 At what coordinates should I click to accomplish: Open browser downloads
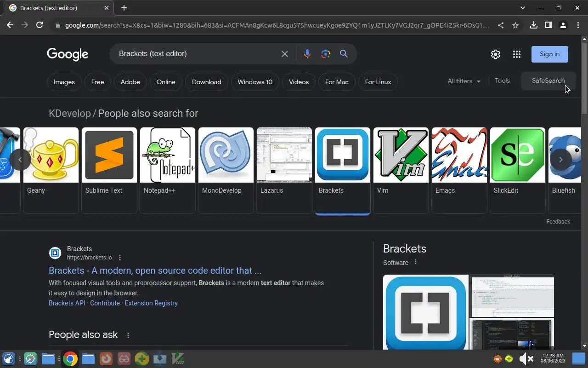click(533, 25)
